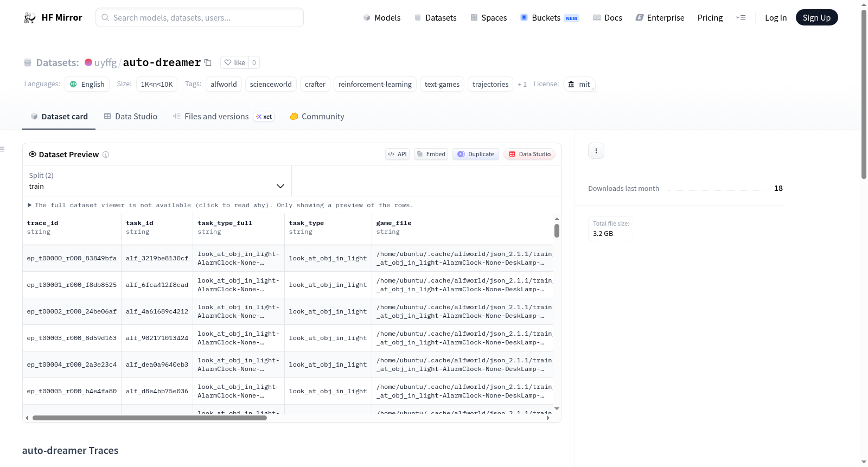This screenshot has height=467, width=868.
Task: Click the table's vertical scrollbar thumb
Action: pyautogui.click(x=557, y=231)
